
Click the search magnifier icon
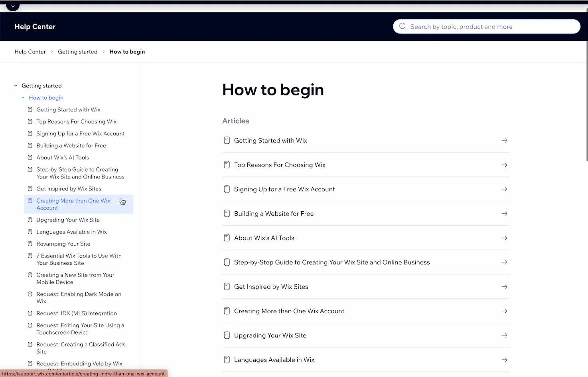(403, 26)
